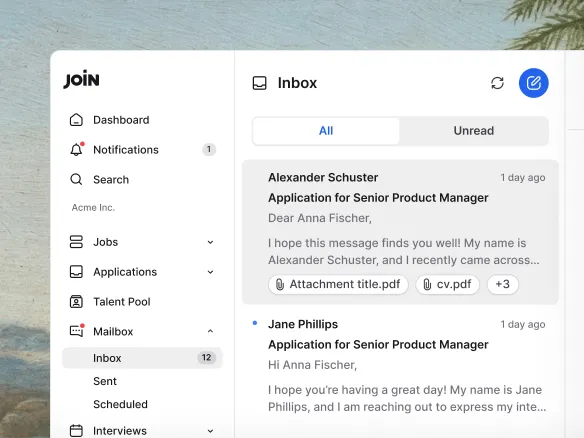Click 'Hi Anna Fischer,' preview text

pyautogui.click(x=312, y=365)
